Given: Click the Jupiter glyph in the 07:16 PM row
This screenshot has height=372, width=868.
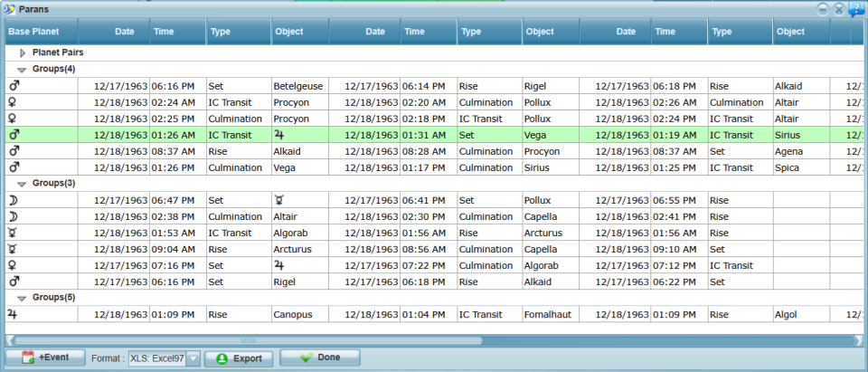Looking at the screenshot, I should coord(279,265).
